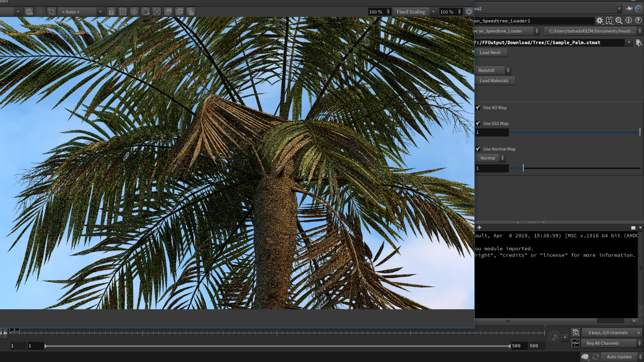Disable the Use SSS Map checkbox
Image resolution: width=644 pixels, height=362 pixels.
478,123
